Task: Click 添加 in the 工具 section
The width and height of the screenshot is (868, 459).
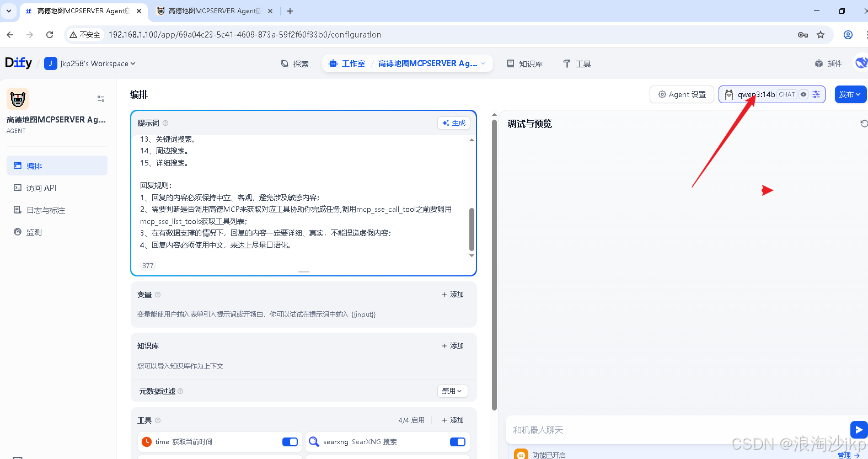Action: coord(453,420)
